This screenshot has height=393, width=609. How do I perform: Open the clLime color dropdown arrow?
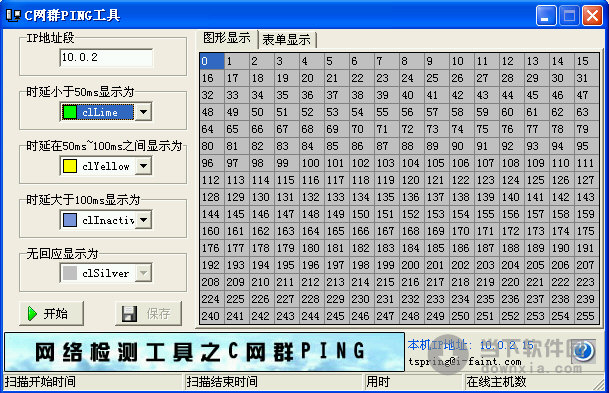[x=143, y=112]
